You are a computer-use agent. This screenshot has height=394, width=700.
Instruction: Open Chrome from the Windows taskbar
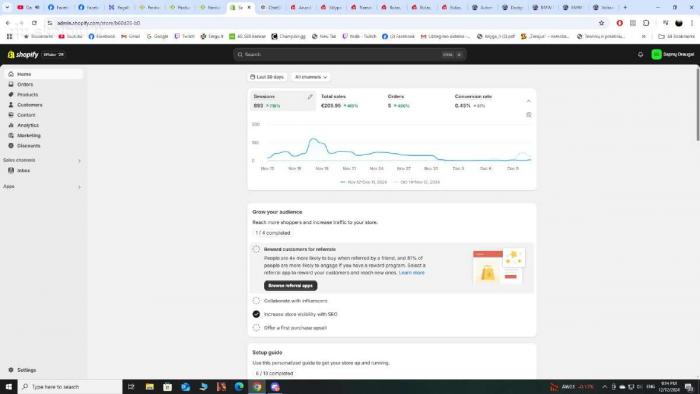[257, 387]
